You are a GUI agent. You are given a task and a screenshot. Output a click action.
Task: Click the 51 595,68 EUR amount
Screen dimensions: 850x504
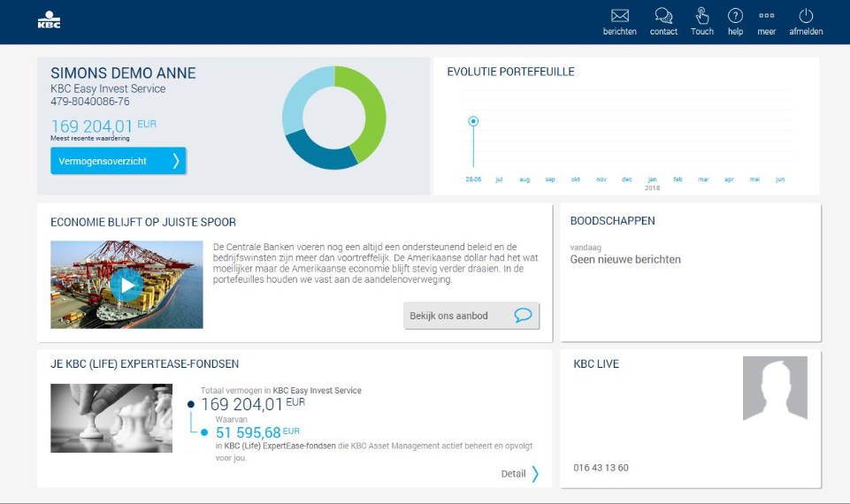pos(257,432)
